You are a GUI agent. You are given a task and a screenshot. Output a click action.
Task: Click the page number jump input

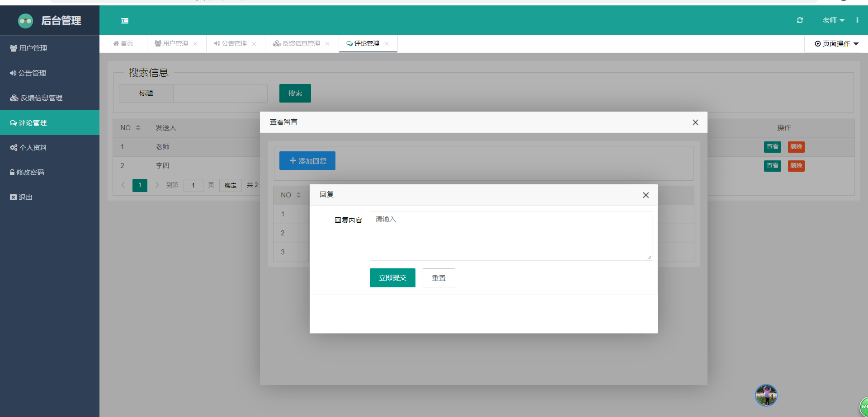coord(193,185)
